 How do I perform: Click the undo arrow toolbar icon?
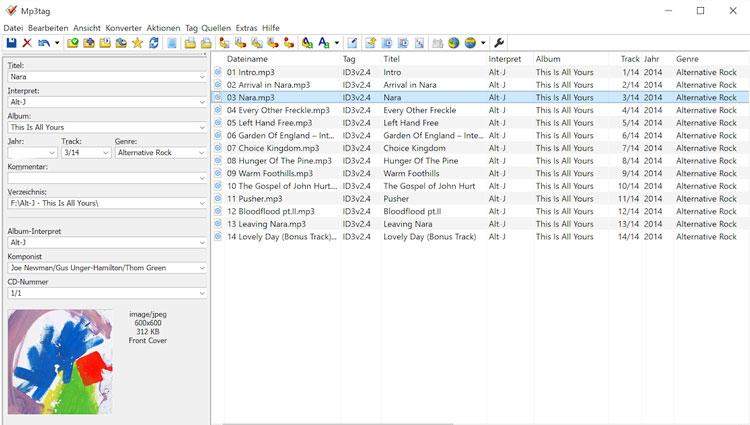[43, 43]
